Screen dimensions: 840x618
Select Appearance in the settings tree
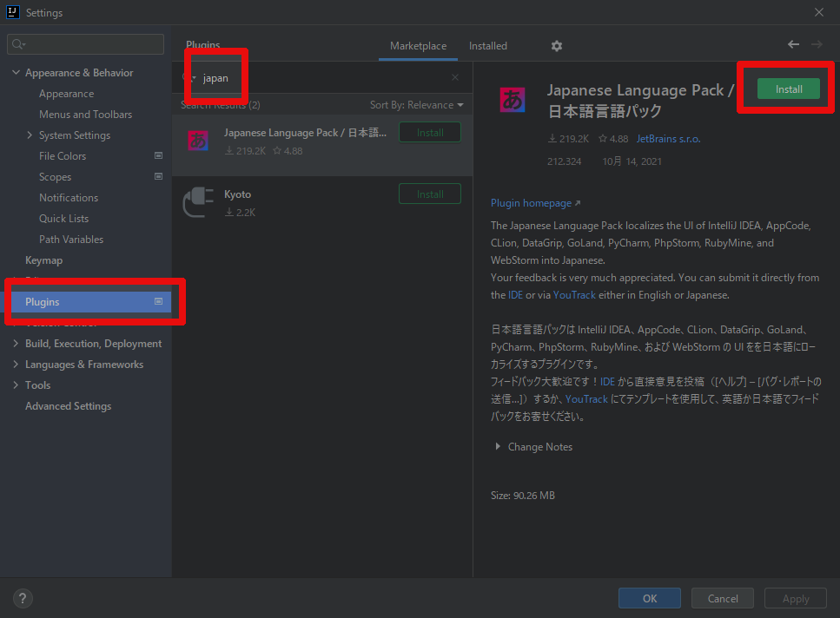click(66, 94)
